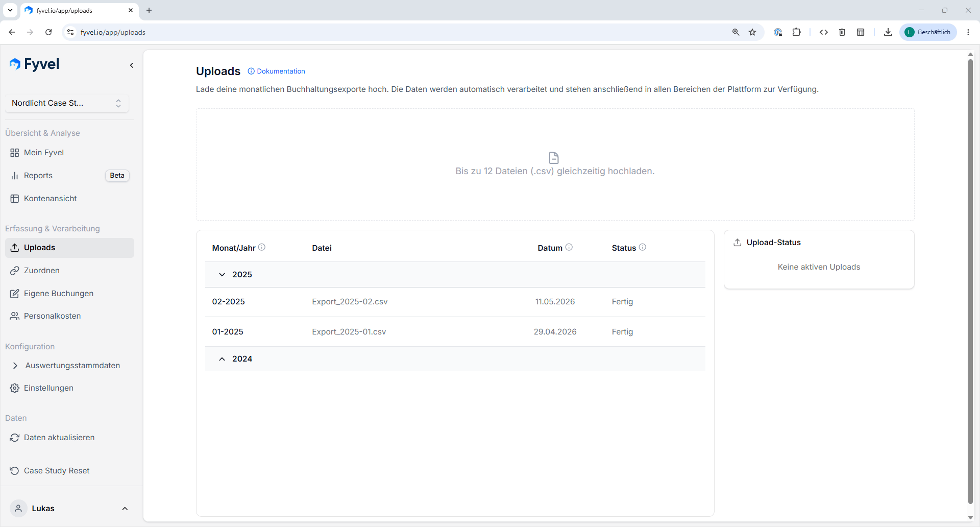The image size is (980, 527).
Task: Open the zoom magnifier in address bar
Action: [x=736, y=32]
